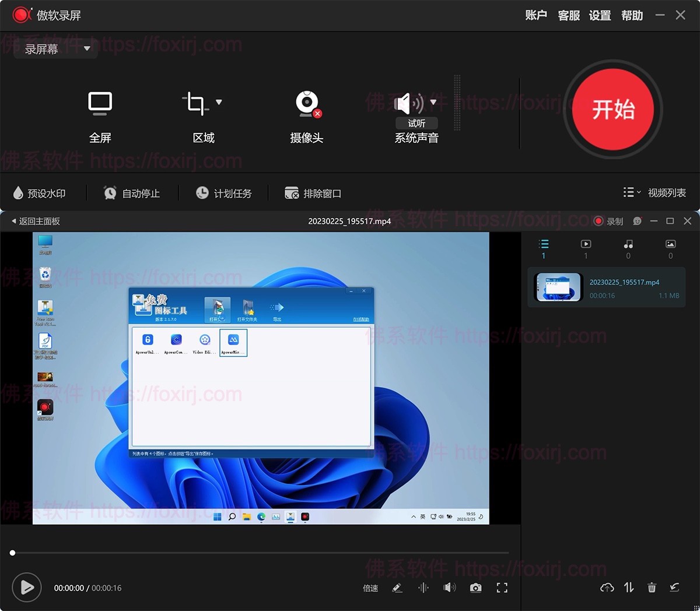Open the 自动停止 auto-stop setting
This screenshot has width=700, height=611.
[x=132, y=193]
